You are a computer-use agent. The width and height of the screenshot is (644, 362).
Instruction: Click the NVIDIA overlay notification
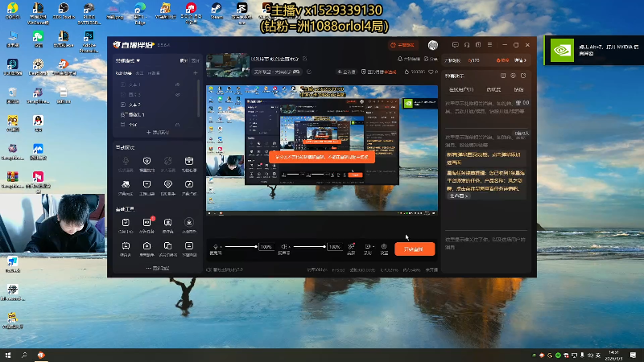(594, 50)
